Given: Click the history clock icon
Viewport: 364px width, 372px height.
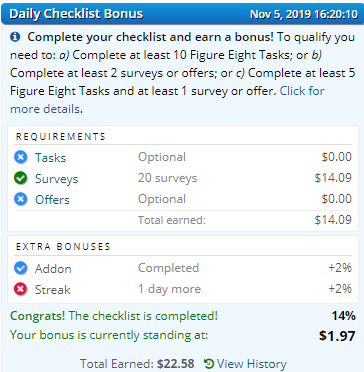Looking at the screenshot, I should pyautogui.click(x=209, y=364).
